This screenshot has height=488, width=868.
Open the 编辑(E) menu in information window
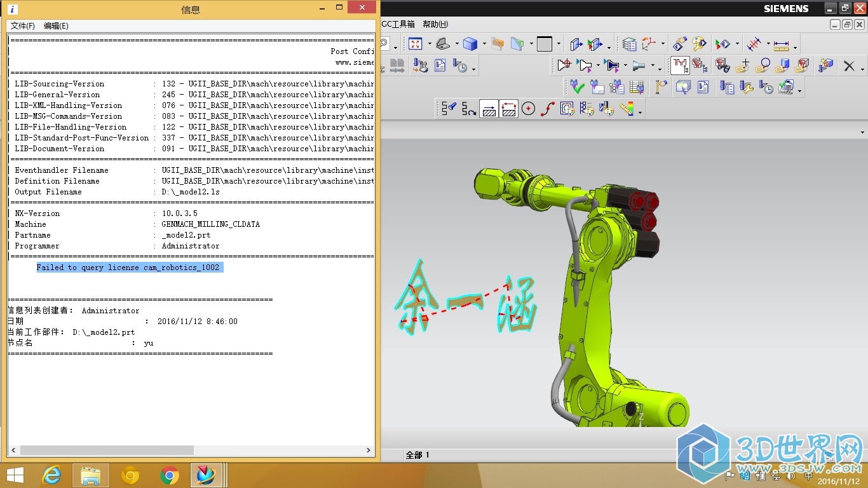[56, 26]
